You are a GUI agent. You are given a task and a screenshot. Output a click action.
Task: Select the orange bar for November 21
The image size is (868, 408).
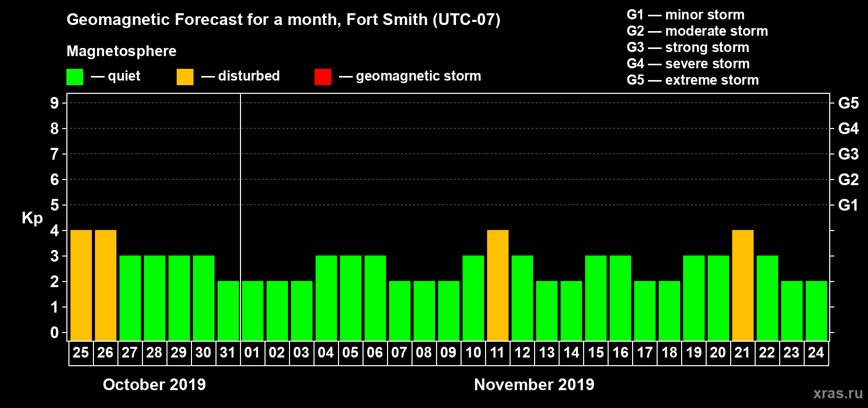click(743, 286)
